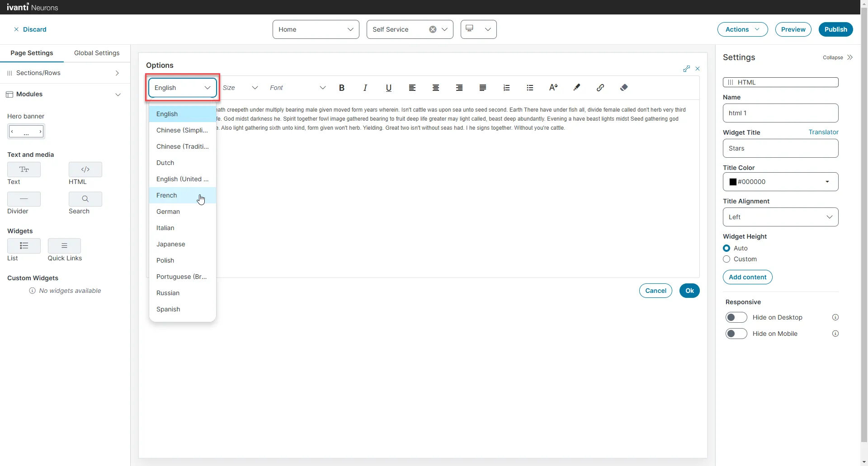Add the HTML module
The width and height of the screenshot is (868, 466).
[x=85, y=169]
